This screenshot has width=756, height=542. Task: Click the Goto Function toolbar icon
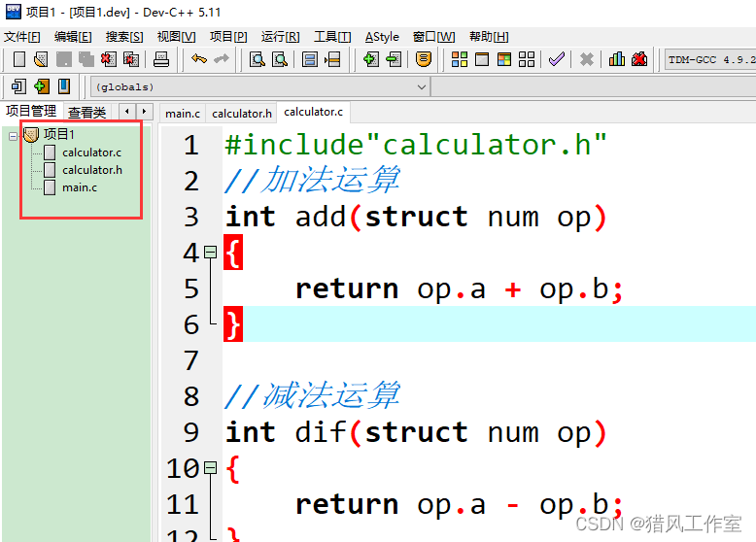click(x=310, y=59)
